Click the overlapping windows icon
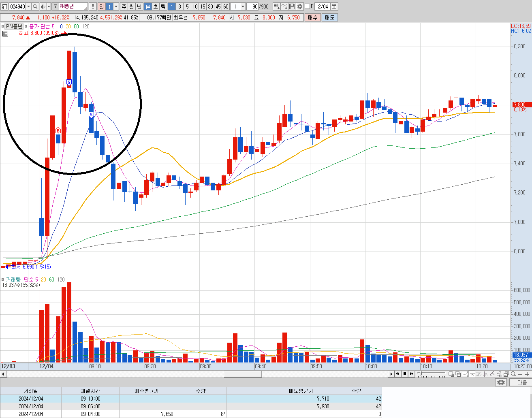 pos(458,374)
